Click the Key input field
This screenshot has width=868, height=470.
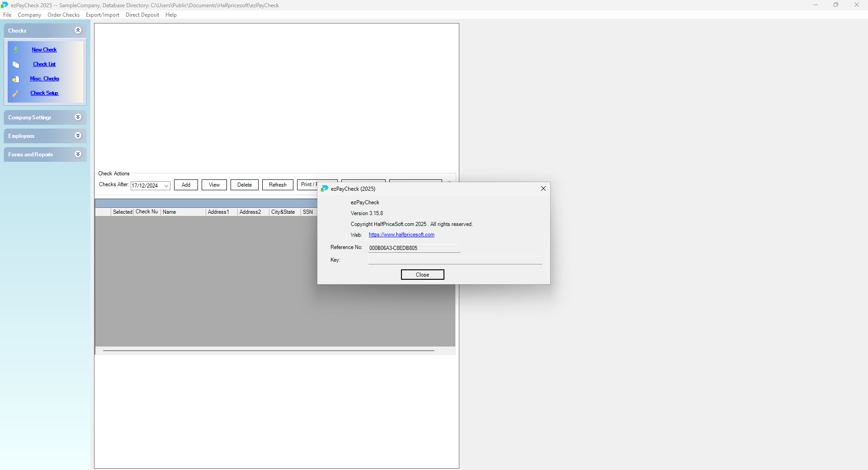455,260
